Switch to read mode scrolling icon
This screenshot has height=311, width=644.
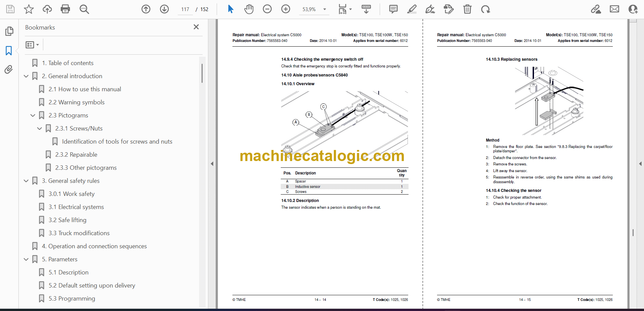(x=366, y=9)
